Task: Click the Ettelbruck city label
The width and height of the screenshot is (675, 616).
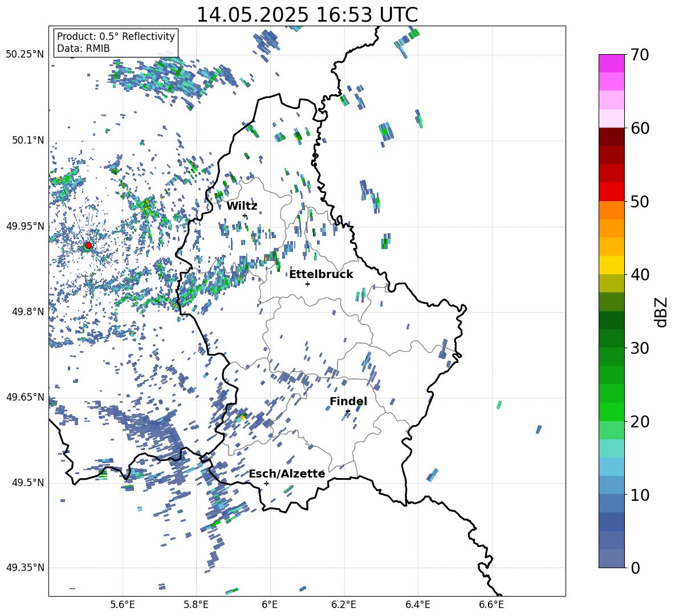Action: pos(321,275)
